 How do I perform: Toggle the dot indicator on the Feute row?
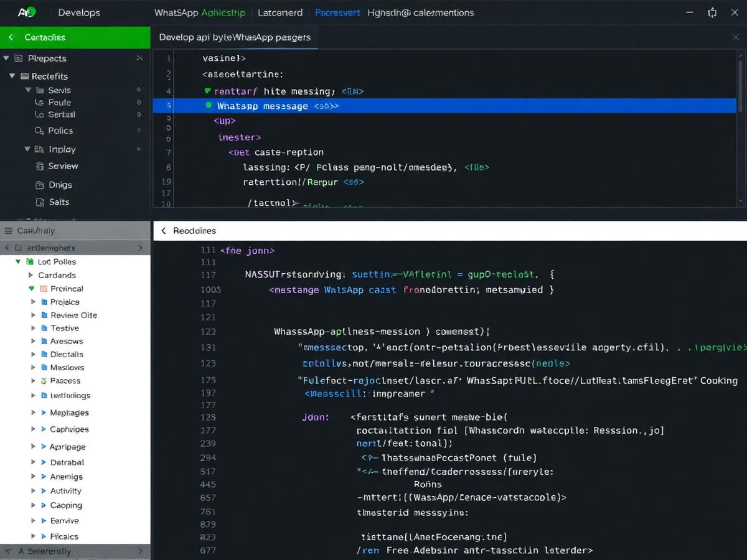139,102
